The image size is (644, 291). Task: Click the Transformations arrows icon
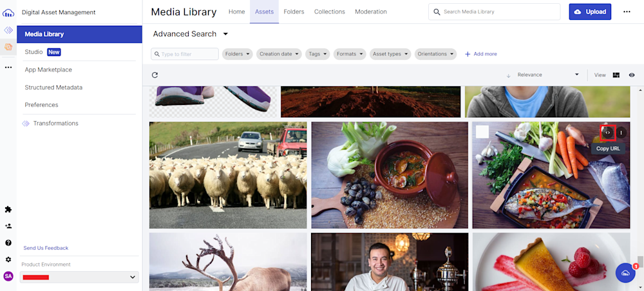pyautogui.click(x=26, y=124)
